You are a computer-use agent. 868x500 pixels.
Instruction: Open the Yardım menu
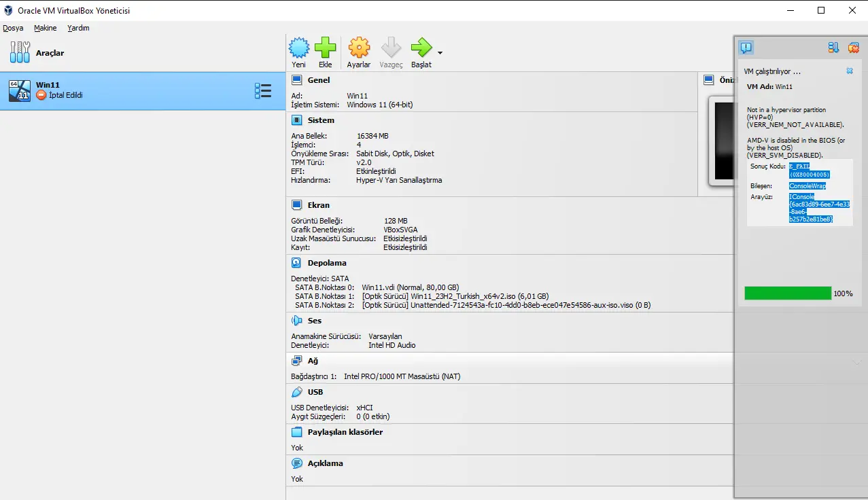pyautogui.click(x=78, y=28)
